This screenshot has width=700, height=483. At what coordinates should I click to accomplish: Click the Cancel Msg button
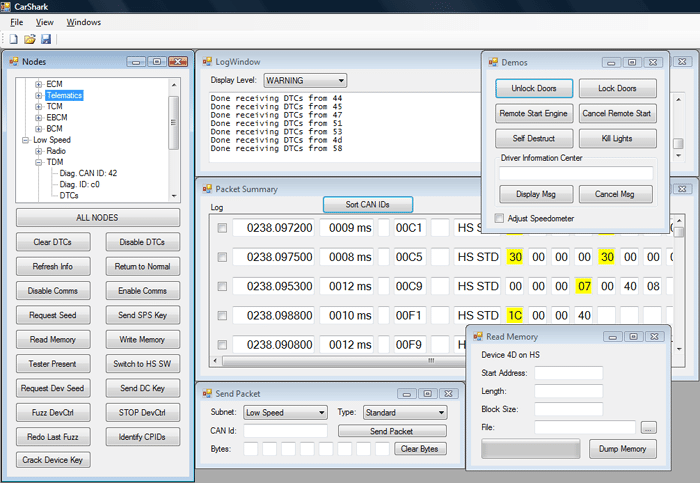[x=615, y=194]
